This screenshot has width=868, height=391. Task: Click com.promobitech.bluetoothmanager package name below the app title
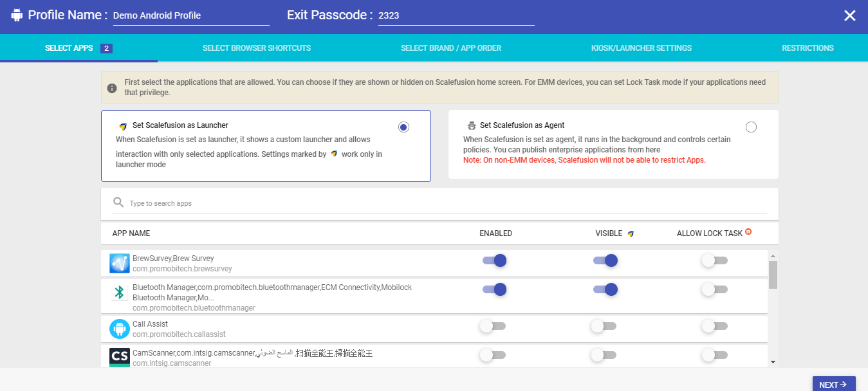[194, 308]
